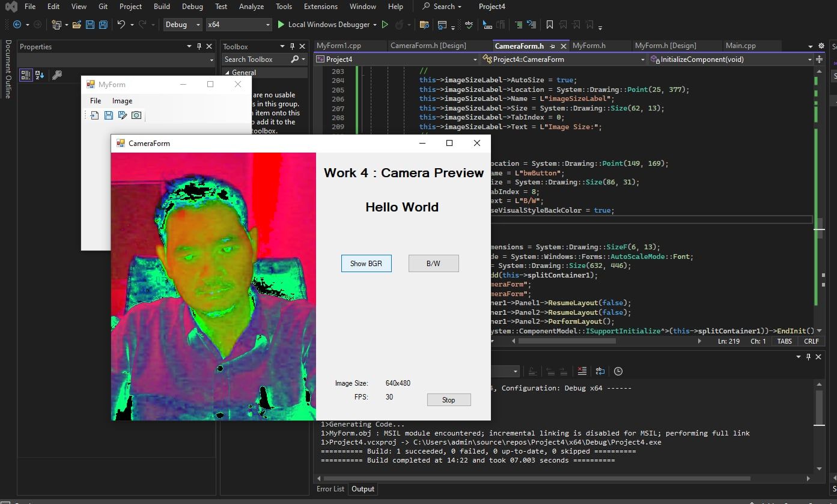
Task: Click the Categorized view icon in Properties
Action: pyautogui.click(x=26, y=75)
